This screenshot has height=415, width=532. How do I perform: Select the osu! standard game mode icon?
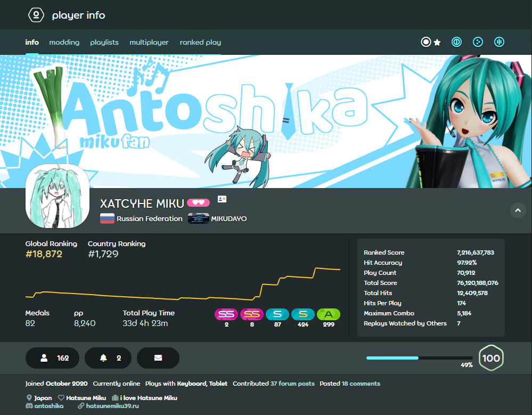tap(426, 42)
